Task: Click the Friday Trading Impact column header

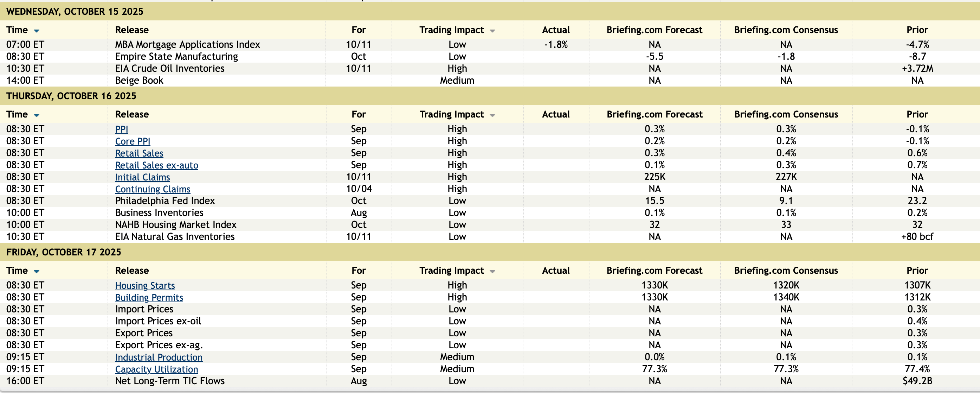Action: [x=451, y=271]
